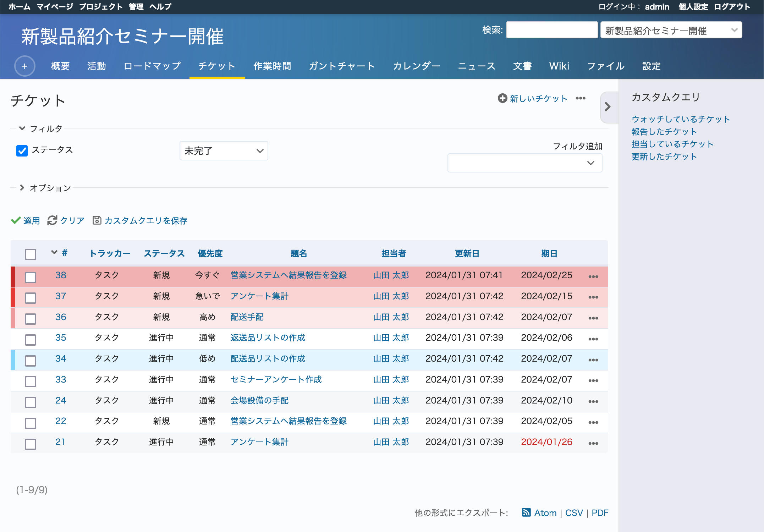Check the box for ticket 21
764x532 pixels.
pos(31,444)
